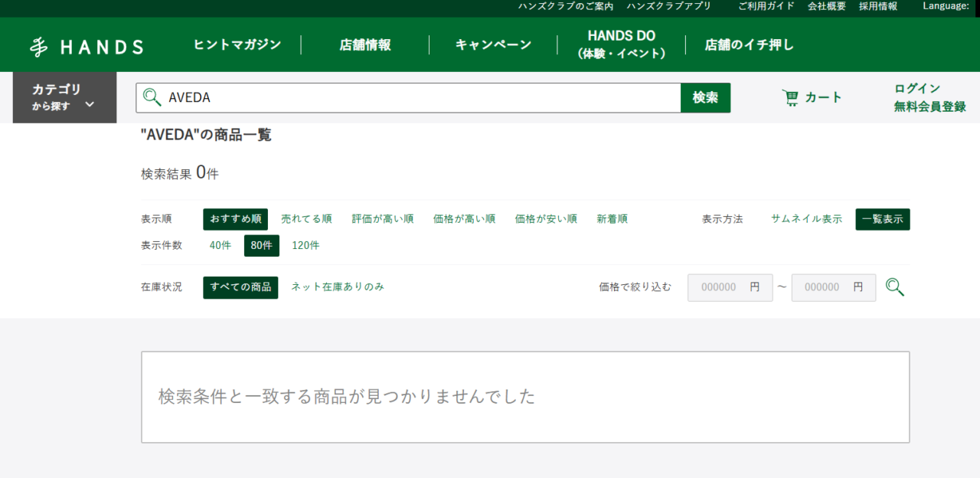Open キャンペーン menu
The height and width of the screenshot is (478, 980).
click(493, 44)
